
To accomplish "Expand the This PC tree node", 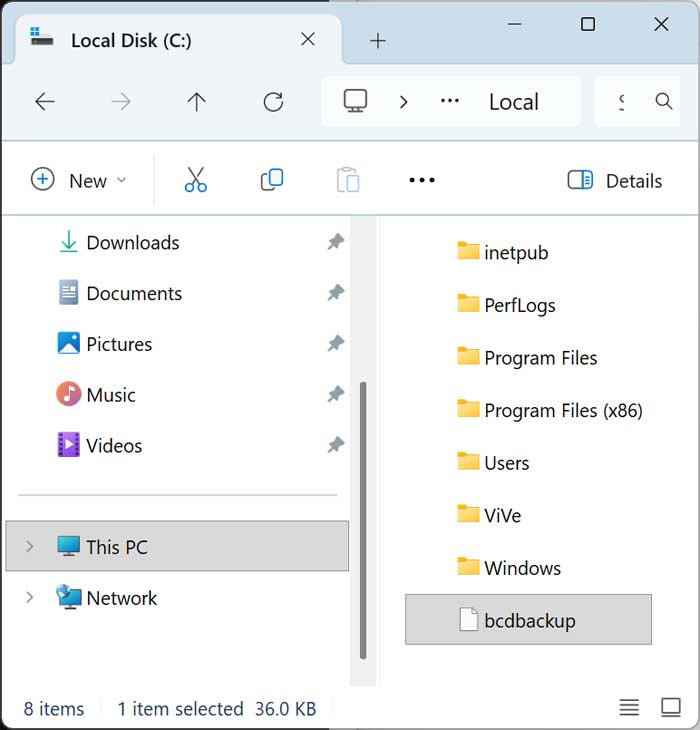I will [x=30, y=546].
